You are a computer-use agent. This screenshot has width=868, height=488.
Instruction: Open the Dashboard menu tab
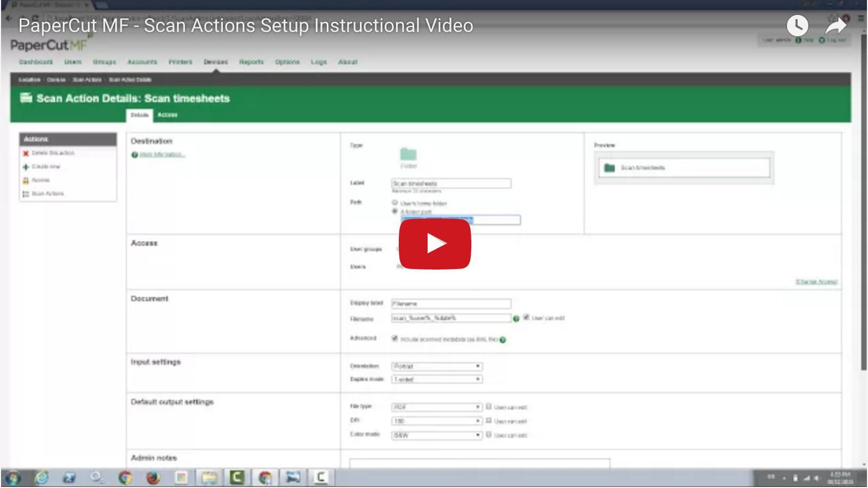(x=36, y=62)
